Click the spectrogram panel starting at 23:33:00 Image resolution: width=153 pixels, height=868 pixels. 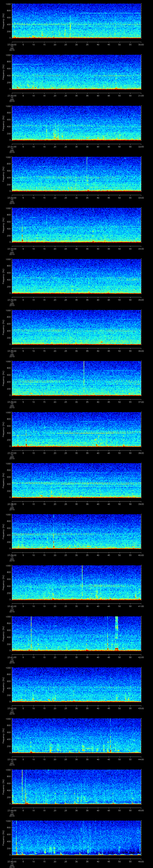pyautogui.click(x=76, y=225)
